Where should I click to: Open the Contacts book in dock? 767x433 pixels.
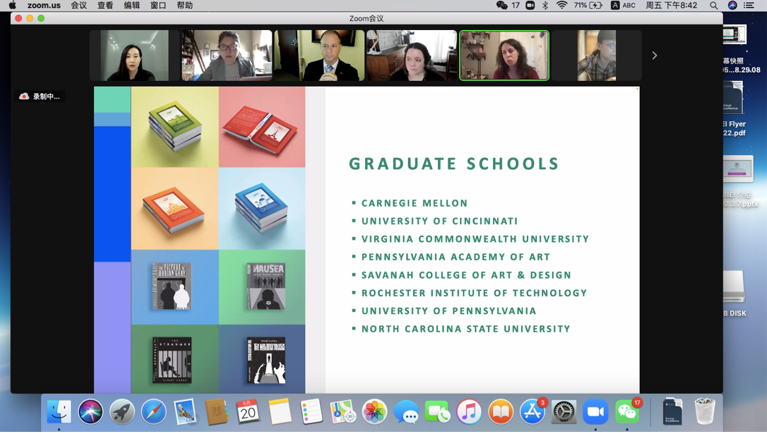pos(216,411)
